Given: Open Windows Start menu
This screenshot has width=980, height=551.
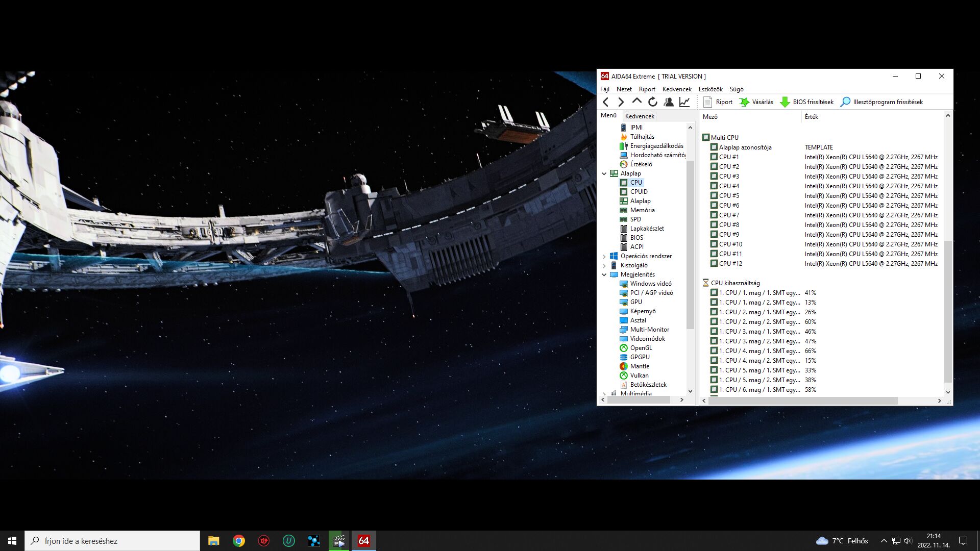Looking at the screenshot, I should tap(12, 541).
